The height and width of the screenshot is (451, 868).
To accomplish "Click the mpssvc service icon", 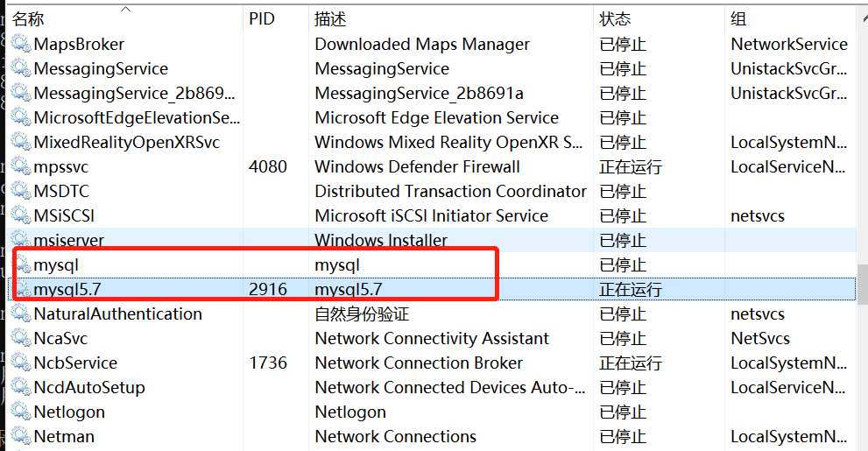I will 21,166.
